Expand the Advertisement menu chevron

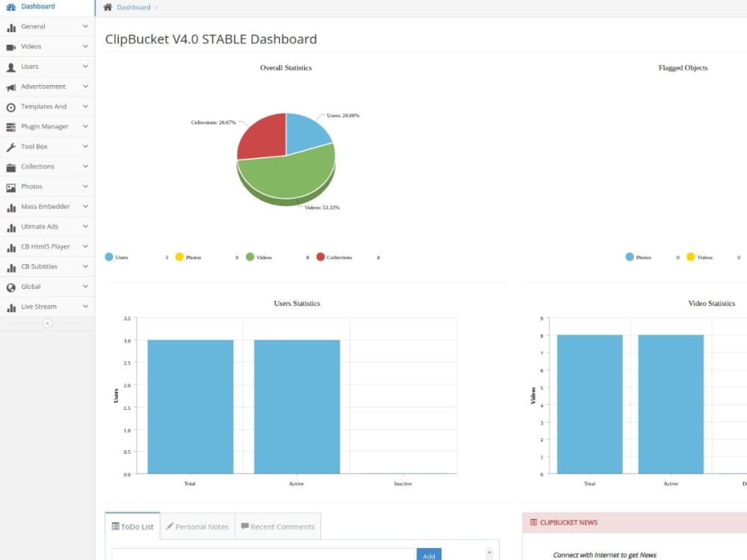(x=85, y=86)
